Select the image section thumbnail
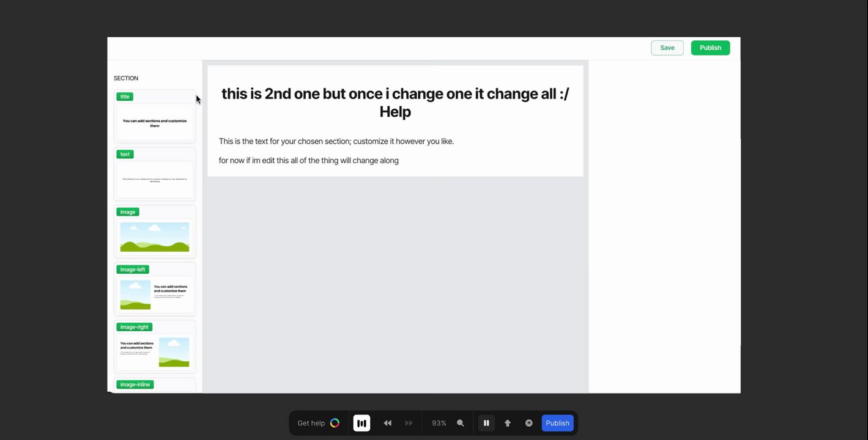 click(155, 231)
